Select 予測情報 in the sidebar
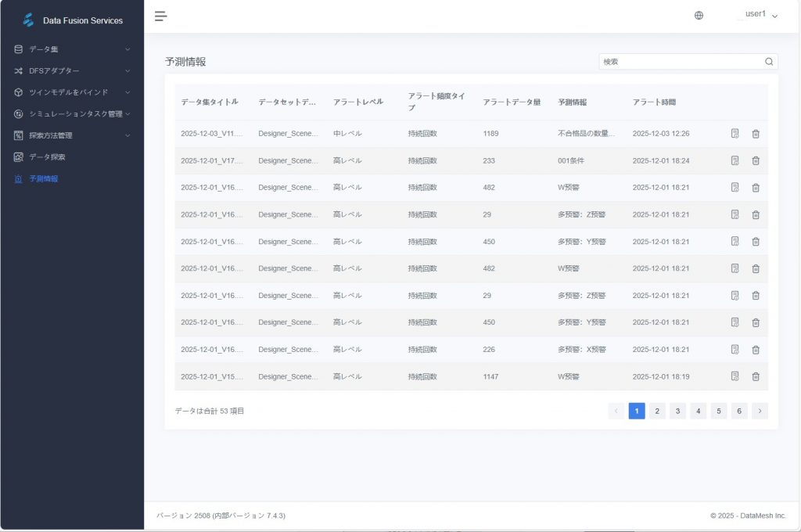Image resolution: width=801 pixels, height=532 pixels. 44,178
